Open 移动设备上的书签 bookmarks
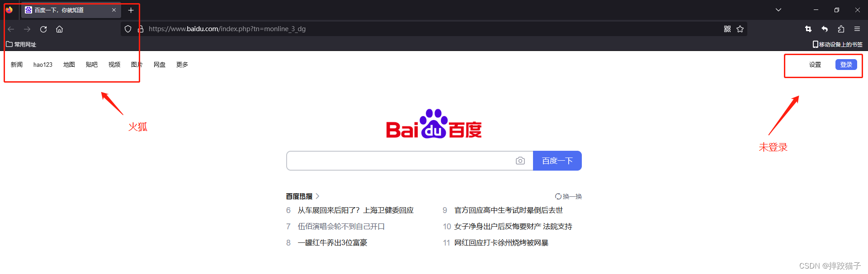This screenshot has height=274, width=868. (838, 44)
